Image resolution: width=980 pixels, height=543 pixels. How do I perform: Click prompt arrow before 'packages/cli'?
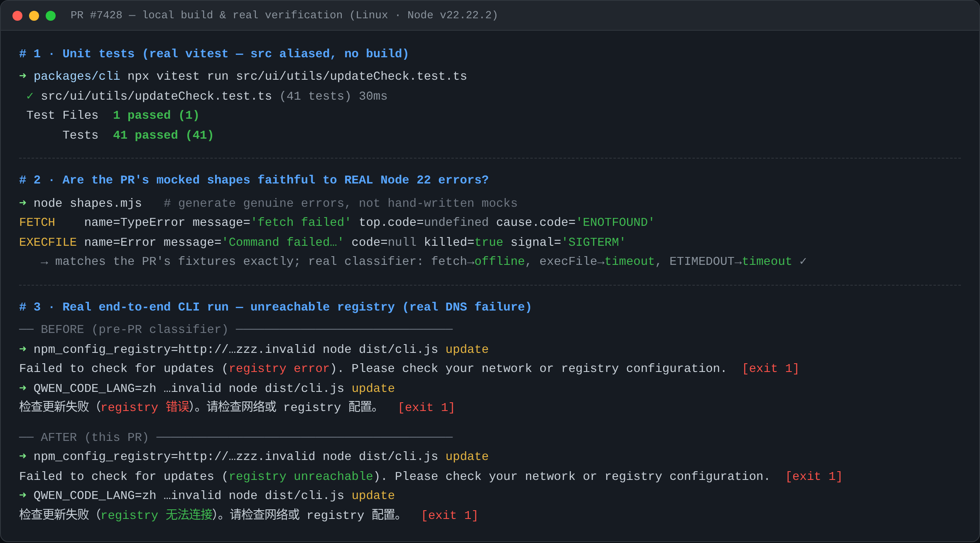23,76
